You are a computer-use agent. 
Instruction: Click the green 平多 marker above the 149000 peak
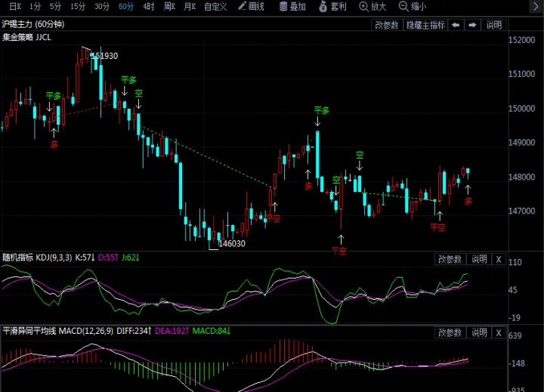click(x=321, y=110)
